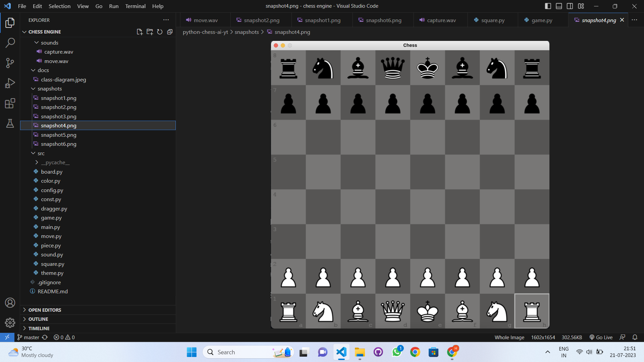
Task: Open the Terminal menu
Action: point(135,6)
